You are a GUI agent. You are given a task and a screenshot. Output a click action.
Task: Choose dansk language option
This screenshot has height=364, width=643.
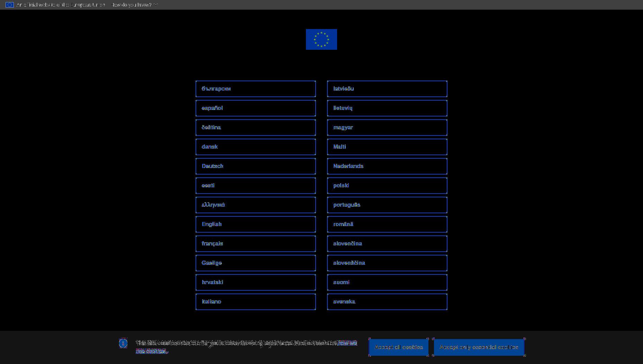coord(256,147)
